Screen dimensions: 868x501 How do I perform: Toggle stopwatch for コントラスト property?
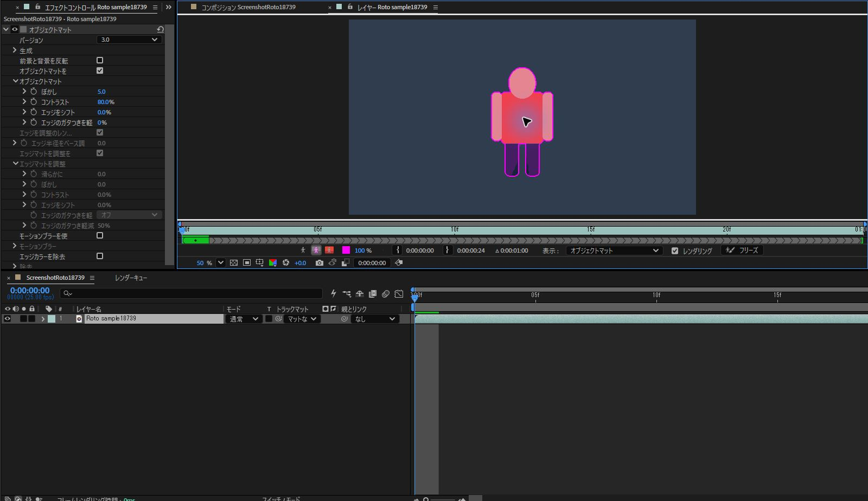pyautogui.click(x=34, y=102)
